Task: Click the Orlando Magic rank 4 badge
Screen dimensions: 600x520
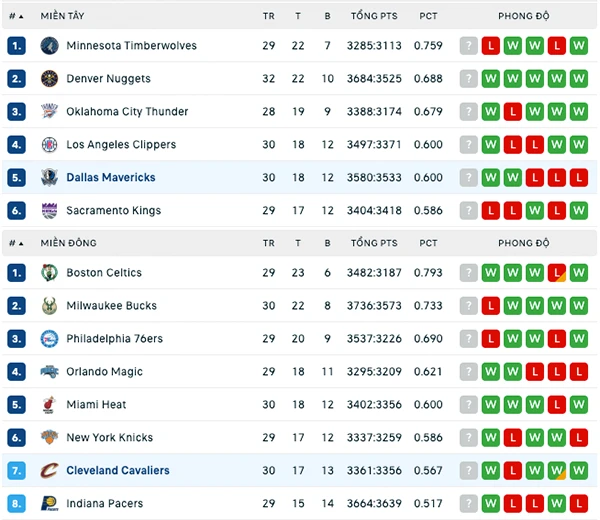Action: coord(16,372)
